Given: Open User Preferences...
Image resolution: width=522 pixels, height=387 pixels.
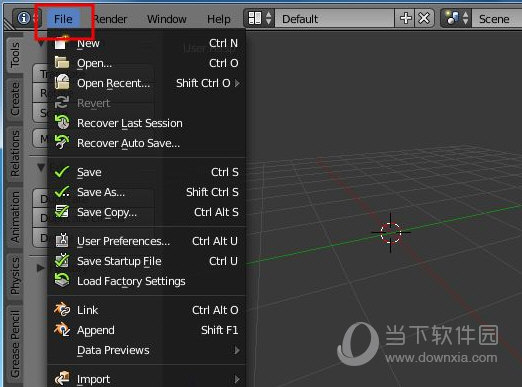Looking at the screenshot, I should 147,241.
